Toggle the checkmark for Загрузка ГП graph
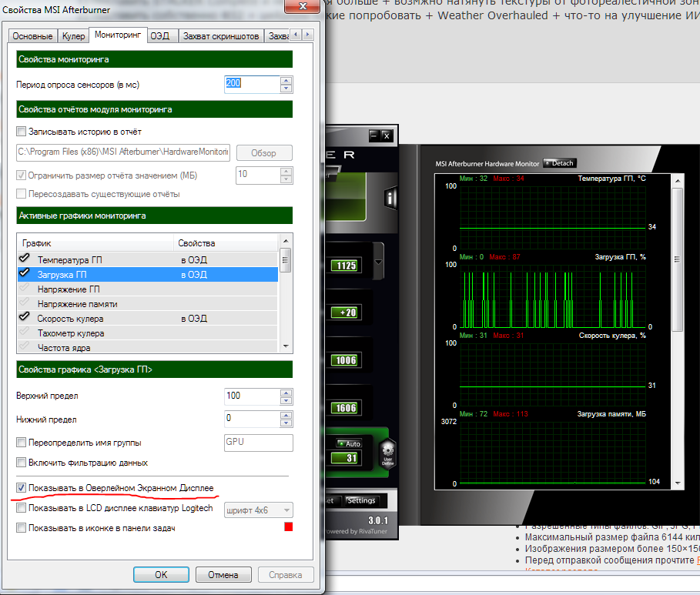 (24, 273)
